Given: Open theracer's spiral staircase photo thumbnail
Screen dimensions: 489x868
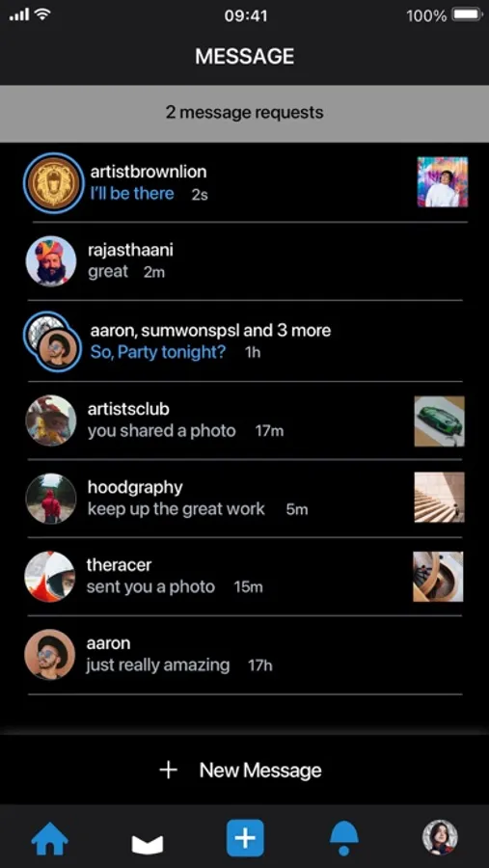Looking at the screenshot, I should (x=438, y=577).
